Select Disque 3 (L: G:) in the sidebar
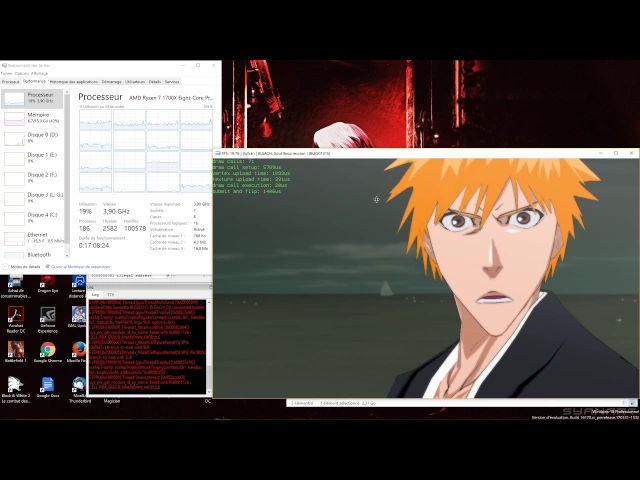640x480 pixels. tap(32, 198)
